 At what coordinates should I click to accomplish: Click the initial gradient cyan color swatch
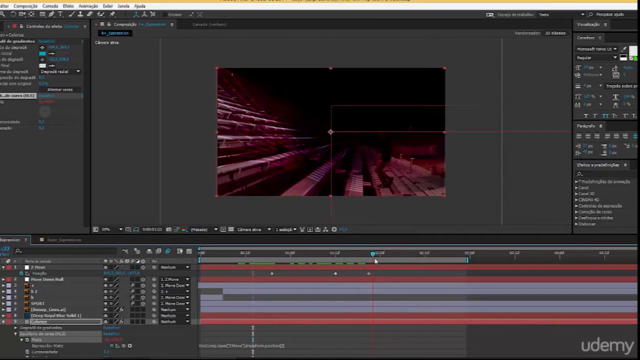(x=42, y=53)
